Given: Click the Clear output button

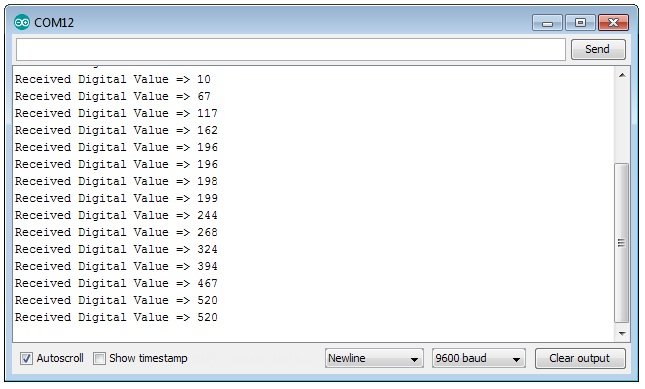Looking at the screenshot, I should (580, 359).
